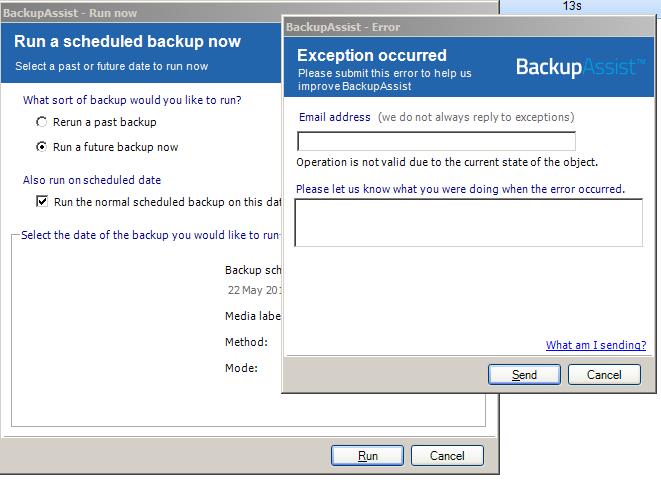The image size is (661, 483).
Task: Toggle the normal scheduled backup checkbox
Action: point(42,201)
